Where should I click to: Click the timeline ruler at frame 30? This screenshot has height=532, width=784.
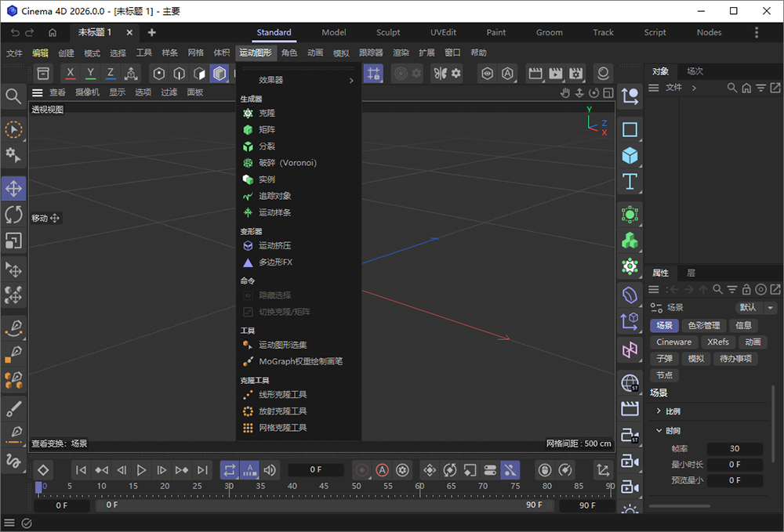[229, 487]
